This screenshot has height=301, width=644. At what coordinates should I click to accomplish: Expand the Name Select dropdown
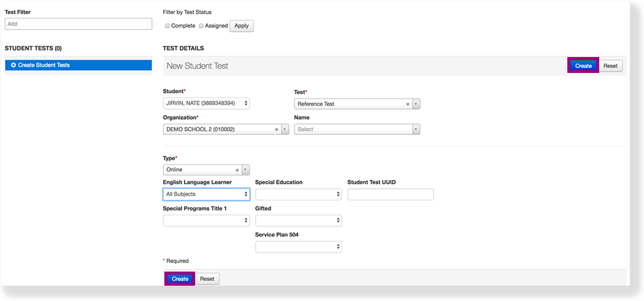pos(357,129)
